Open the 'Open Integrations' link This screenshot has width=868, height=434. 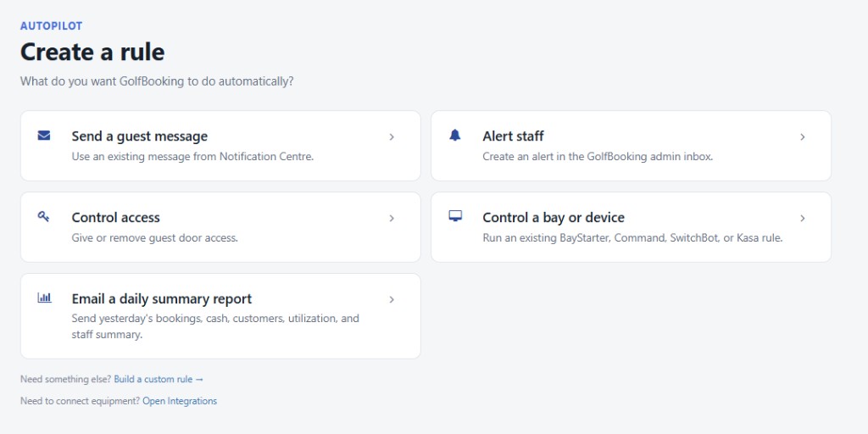click(x=180, y=401)
